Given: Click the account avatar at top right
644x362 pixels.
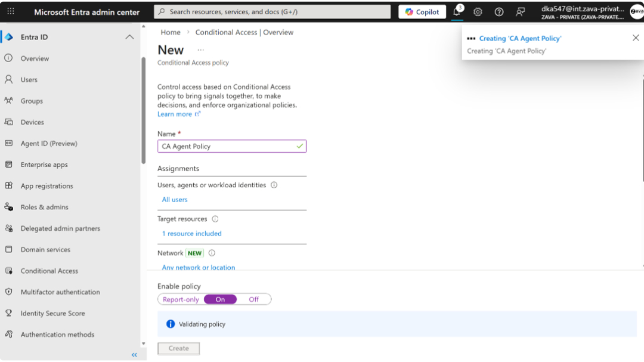Looking at the screenshot, I should 637,11.
